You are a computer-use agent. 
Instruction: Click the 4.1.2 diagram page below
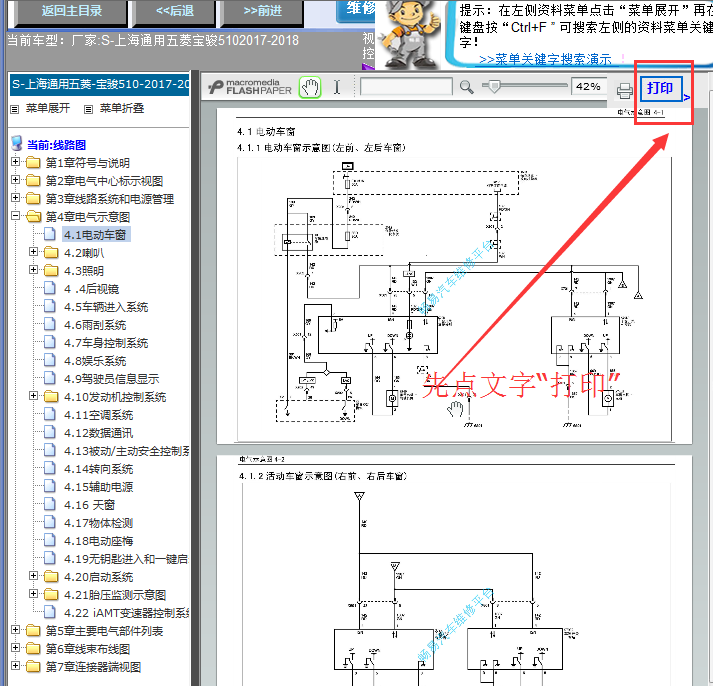click(x=454, y=570)
